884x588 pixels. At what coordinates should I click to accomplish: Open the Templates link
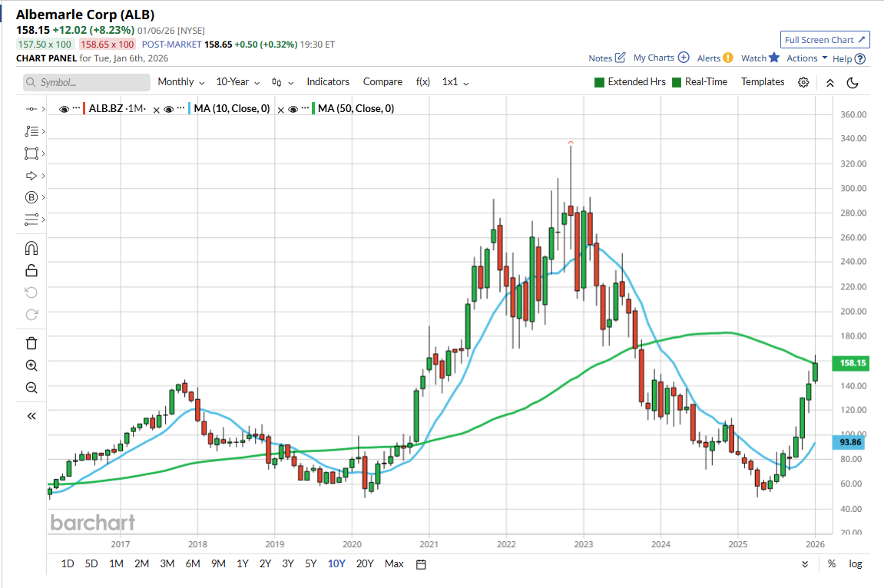coord(763,82)
